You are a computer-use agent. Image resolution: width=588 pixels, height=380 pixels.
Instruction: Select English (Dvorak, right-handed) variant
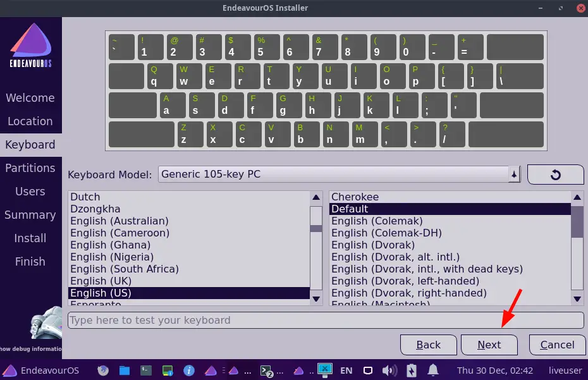click(x=450, y=293)
